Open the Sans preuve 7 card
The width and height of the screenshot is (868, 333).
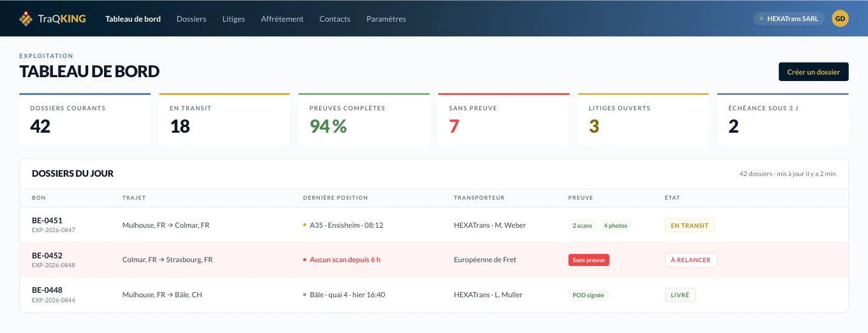click(504, 119)
